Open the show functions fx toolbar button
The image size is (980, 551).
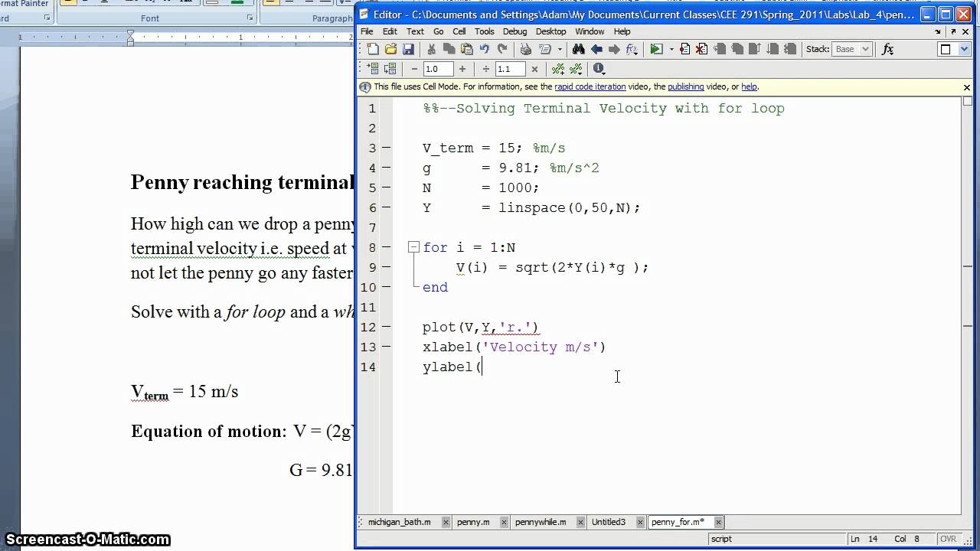632,49
